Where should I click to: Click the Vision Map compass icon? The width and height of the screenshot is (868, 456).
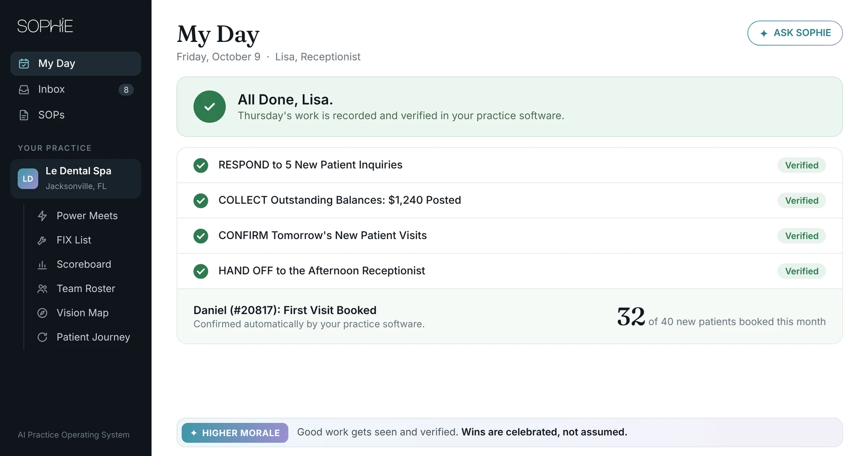[42, 313]
